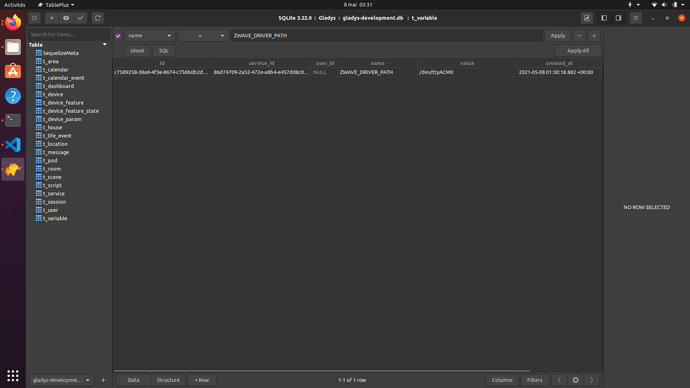Switch to the Structure tab
Screen dimensions: 690x388
pyautogui.click(x=168, y=380)
